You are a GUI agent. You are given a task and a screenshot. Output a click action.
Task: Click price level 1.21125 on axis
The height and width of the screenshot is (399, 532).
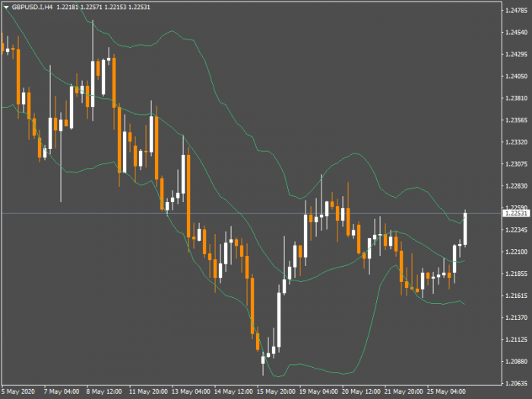click(516, 339)
